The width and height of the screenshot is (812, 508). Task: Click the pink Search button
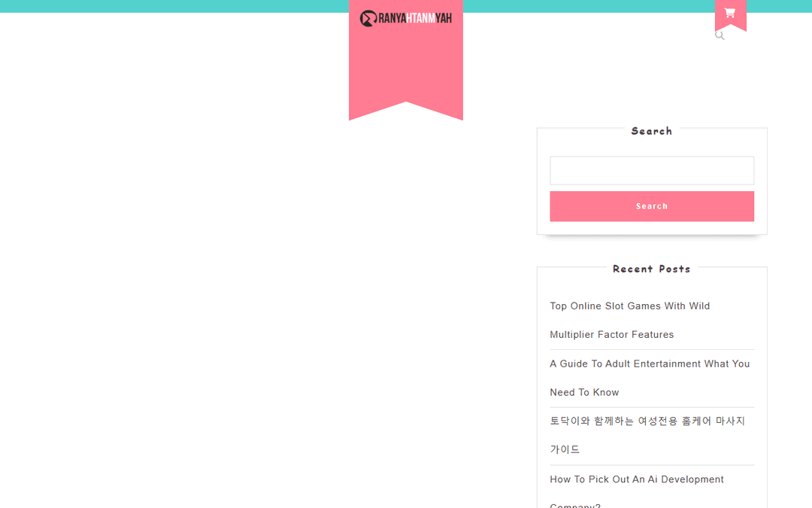[x=651, y=206]
